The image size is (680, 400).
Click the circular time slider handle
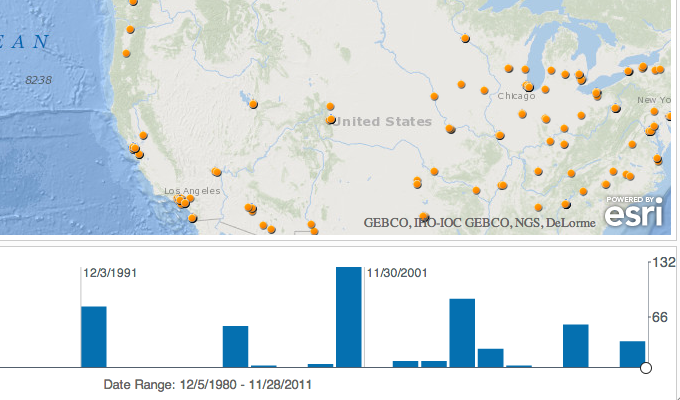[645, 368]
